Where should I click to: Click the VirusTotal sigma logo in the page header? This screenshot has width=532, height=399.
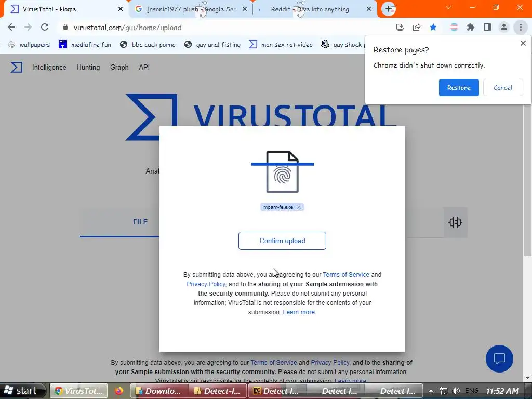16,67
